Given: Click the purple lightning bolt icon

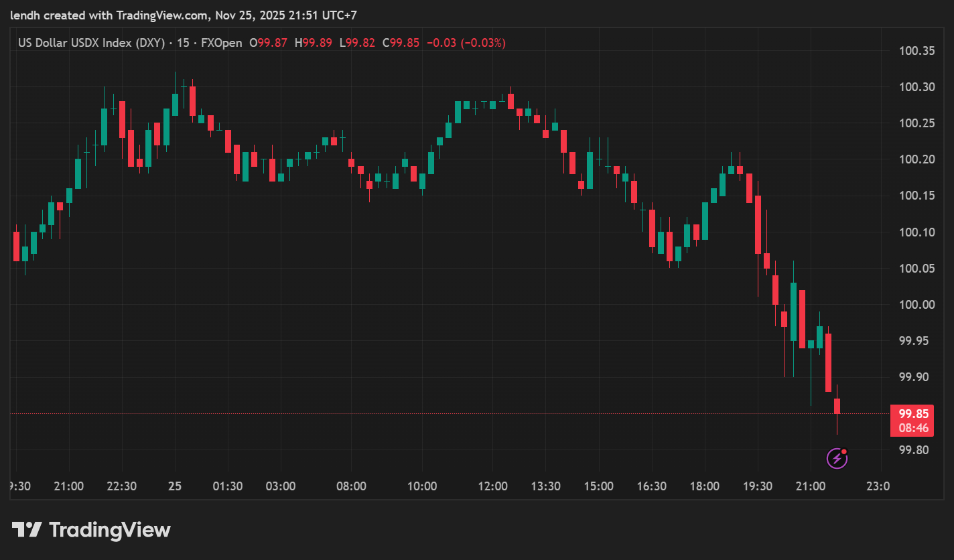Looking at the screenshot, I should [x=836, y=458].
